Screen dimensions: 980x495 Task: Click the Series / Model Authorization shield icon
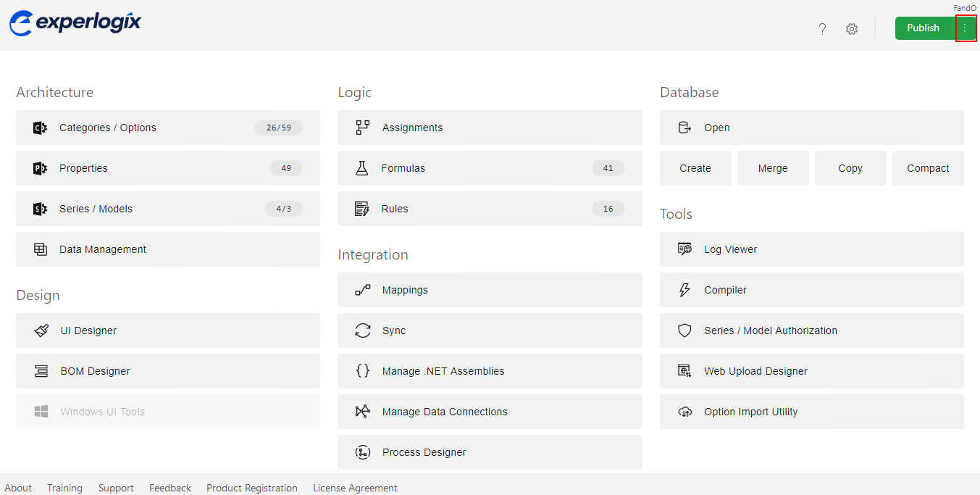684,330
